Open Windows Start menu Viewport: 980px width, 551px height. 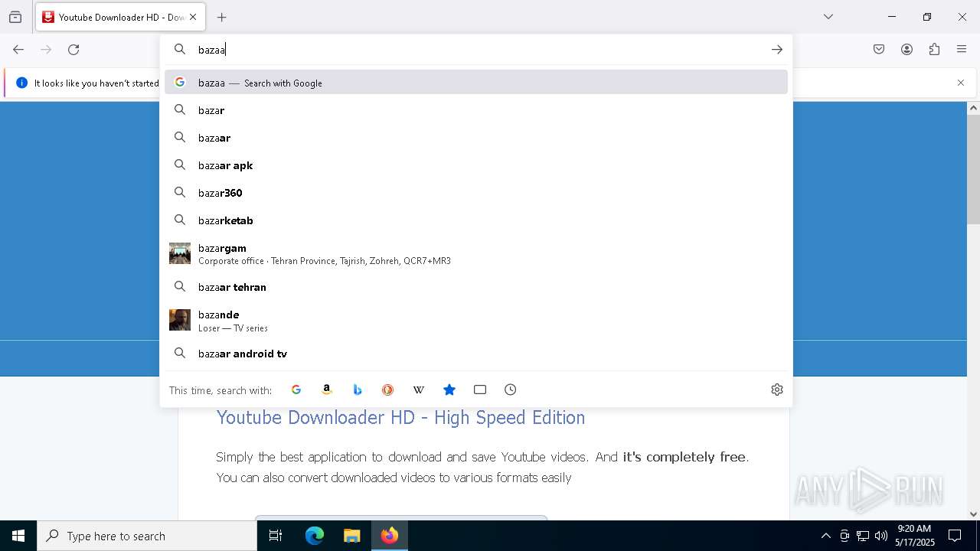[x=18, y=536]
